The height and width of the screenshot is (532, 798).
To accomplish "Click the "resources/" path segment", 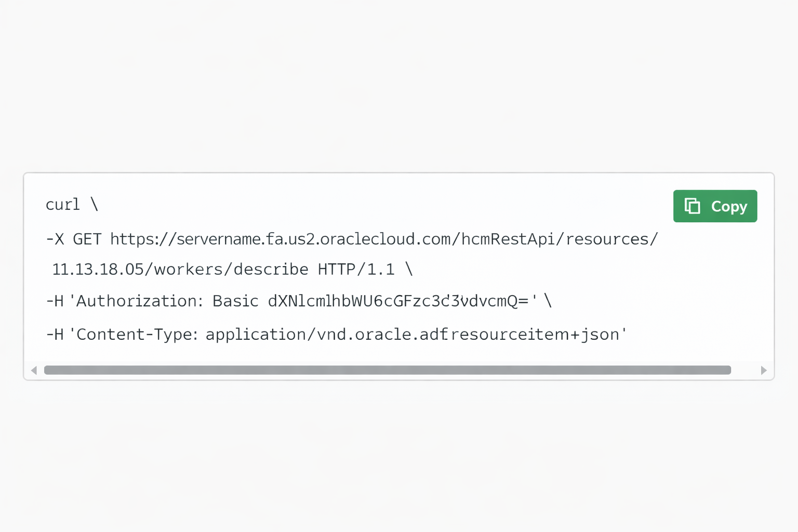I will click(611, 240).
